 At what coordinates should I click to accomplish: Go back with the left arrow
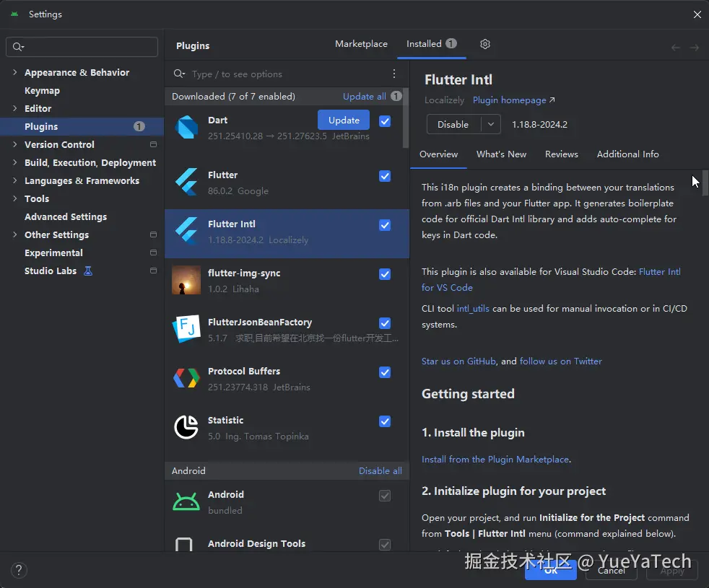tap(676, 48)
